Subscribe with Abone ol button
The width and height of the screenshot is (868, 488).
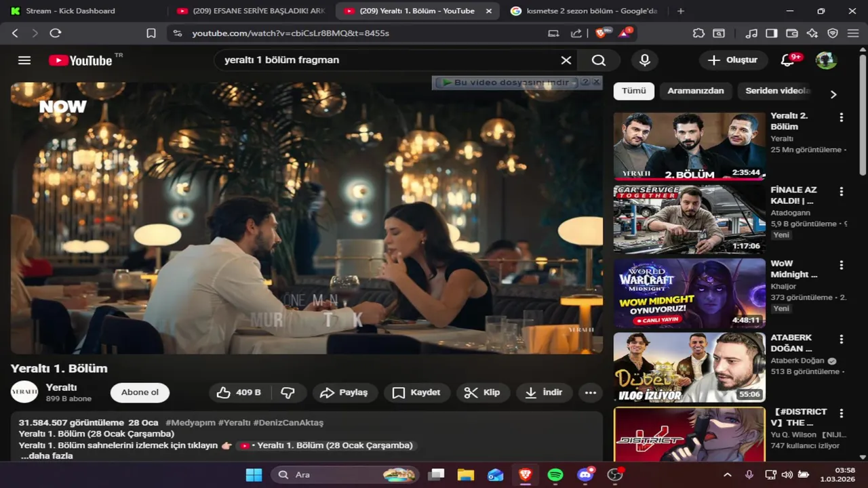tap(140, 392)
